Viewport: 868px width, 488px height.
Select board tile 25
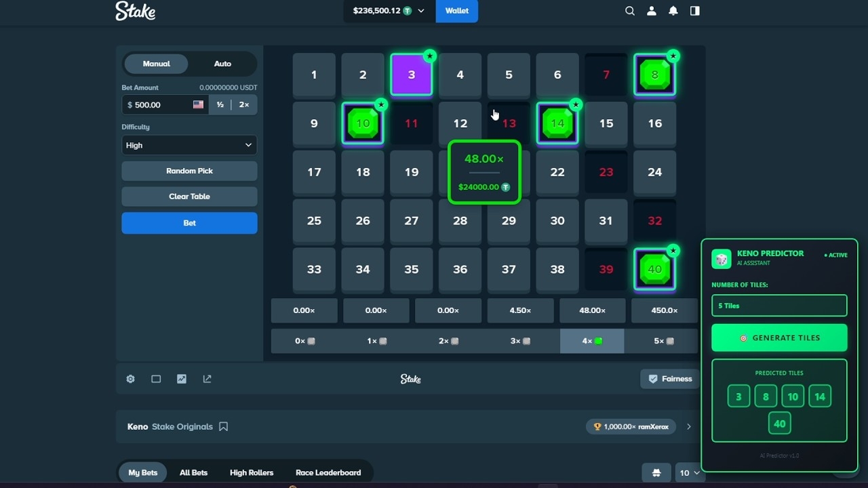314,220
